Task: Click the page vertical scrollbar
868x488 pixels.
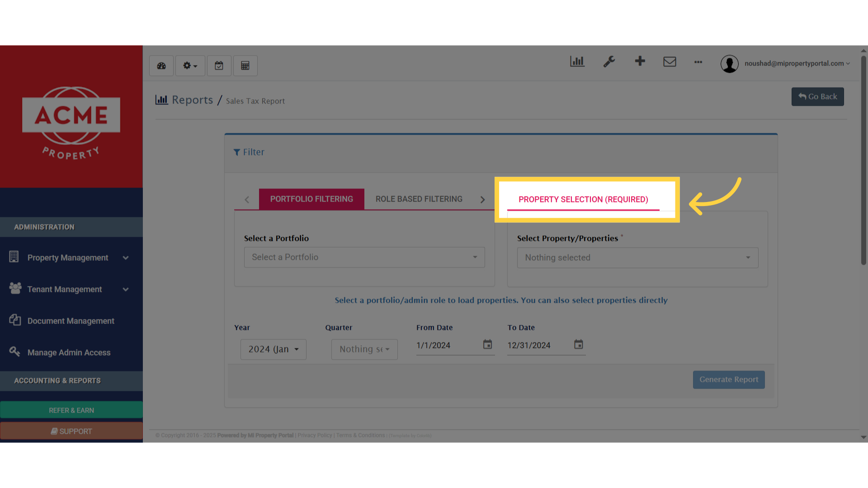Action: coord(863,160)
